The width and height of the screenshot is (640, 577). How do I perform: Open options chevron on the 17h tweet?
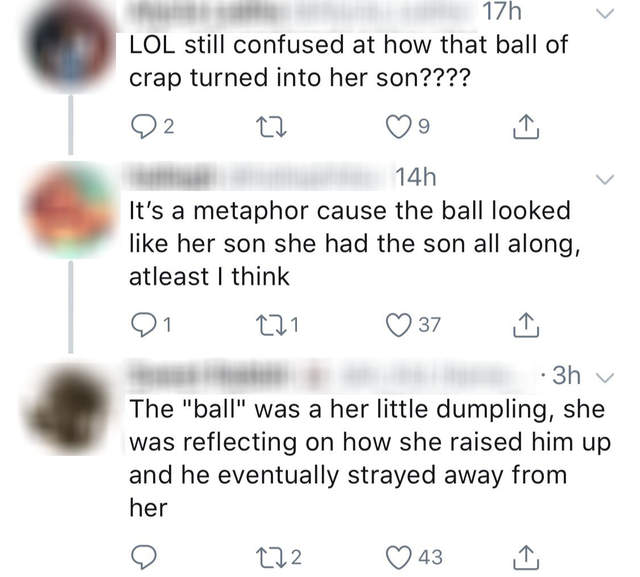tap(601, 15)
